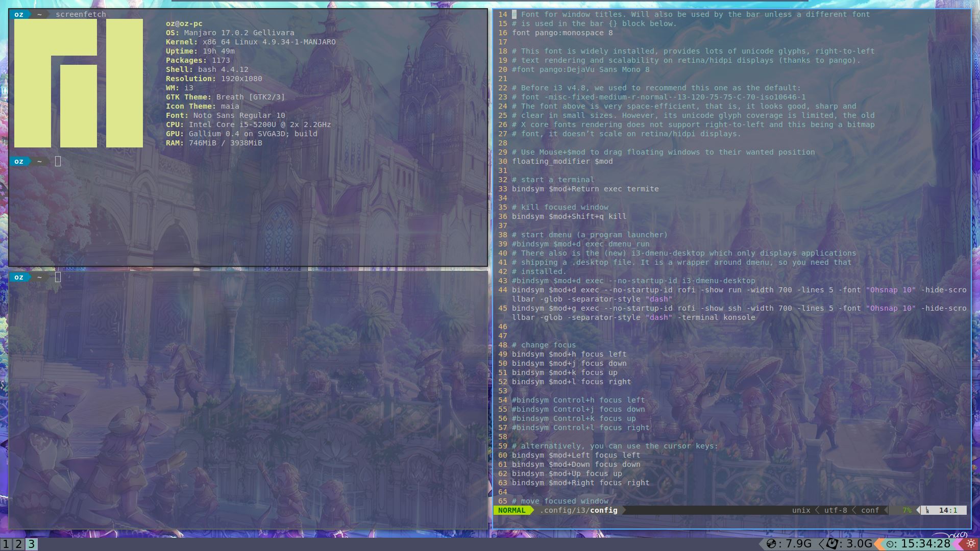
Task: Click the conf filetype segment
Action: [870, 510]
